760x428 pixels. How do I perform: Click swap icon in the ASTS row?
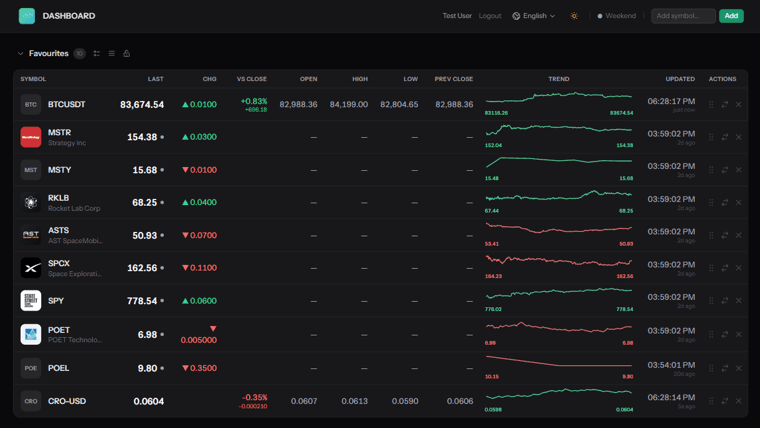coord(725,235)
